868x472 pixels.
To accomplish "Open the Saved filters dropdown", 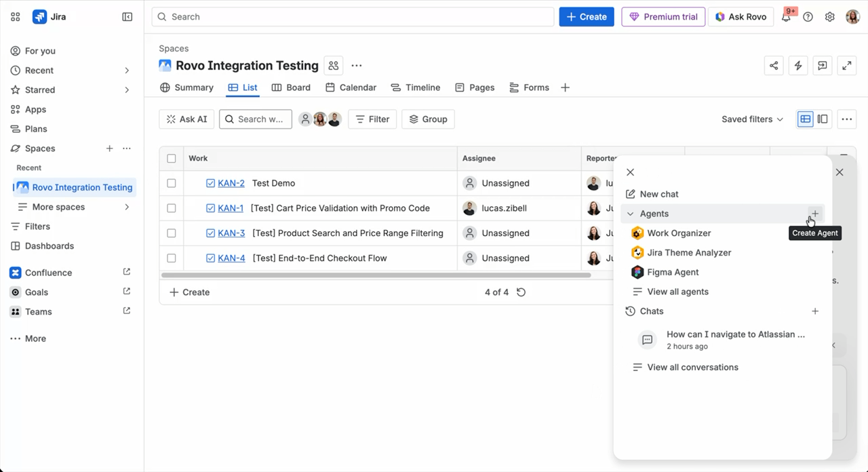I will pos(752,119).
